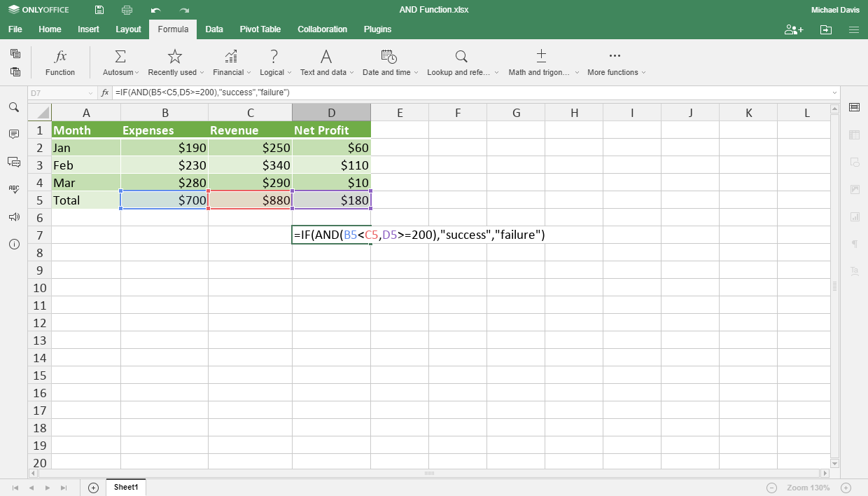The width and height of the screenshot is (868, 496).
Task: Zoom in with the plus button
Action: 846,488
